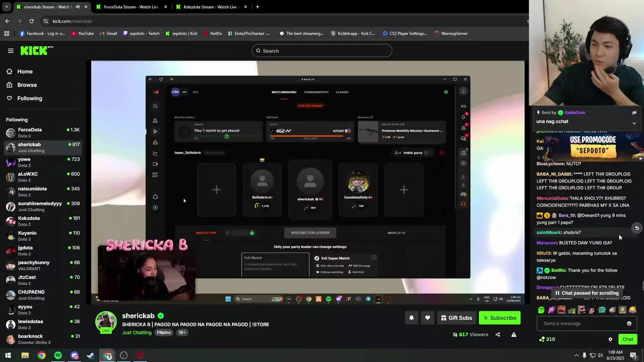The height and width of the screenshot is (362, 644).
Task: Click the Windows Start button
Action: pos(8,355)
